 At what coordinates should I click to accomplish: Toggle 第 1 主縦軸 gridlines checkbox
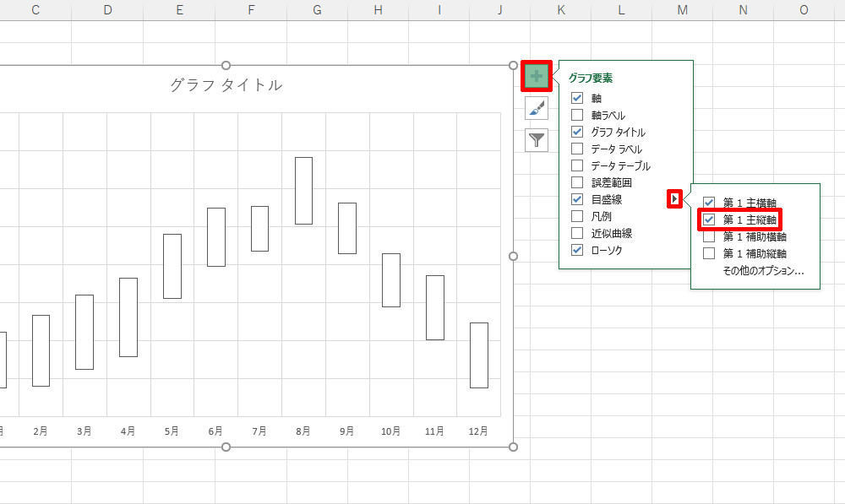click(709, 219)
